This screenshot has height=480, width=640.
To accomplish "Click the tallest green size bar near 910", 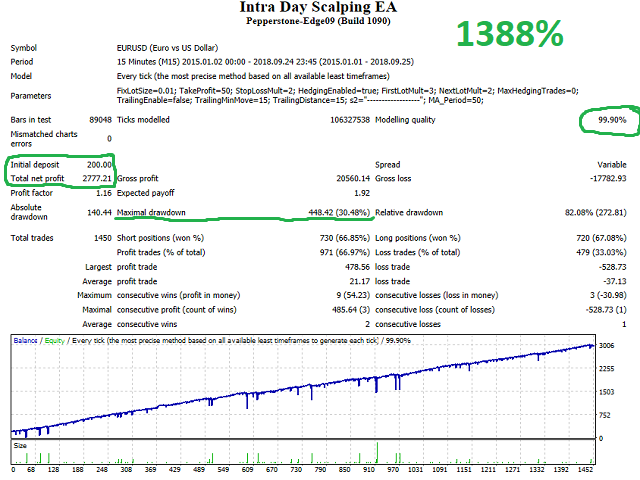I will [377, 452].
